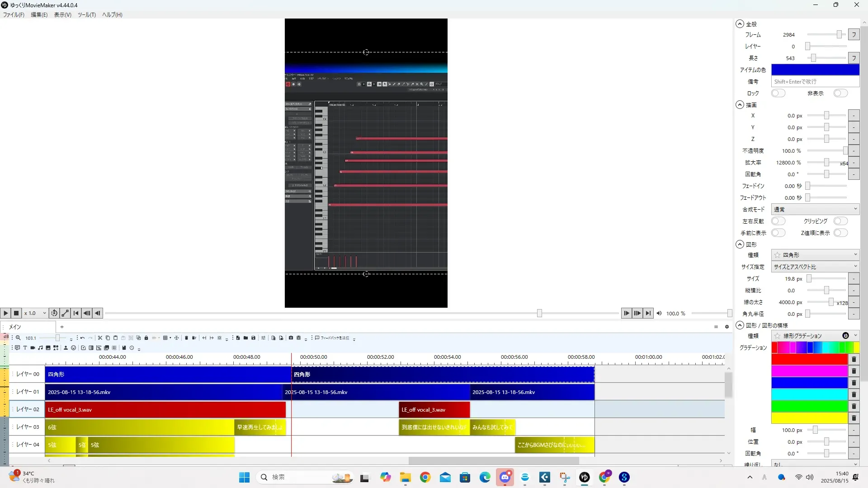Add a video item with camcorder icon
The height and width of the screenshot is (488, 868).
point(33,348)
